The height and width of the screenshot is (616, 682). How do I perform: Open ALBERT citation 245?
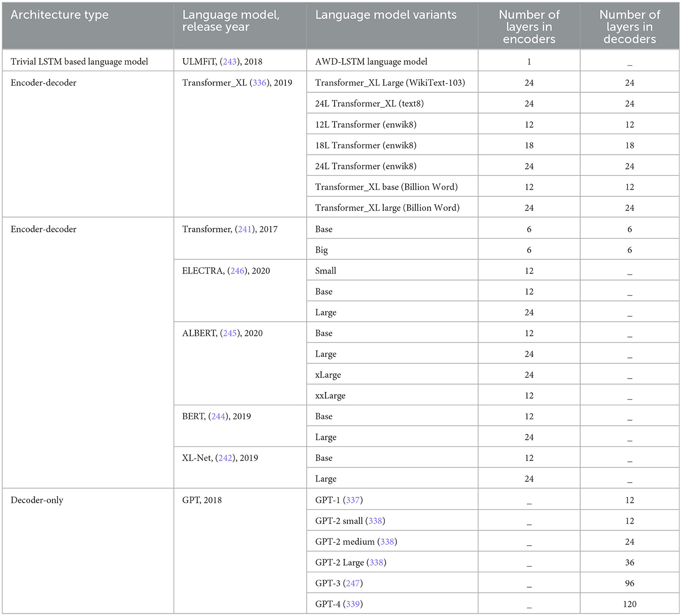[x=230, y=333]
